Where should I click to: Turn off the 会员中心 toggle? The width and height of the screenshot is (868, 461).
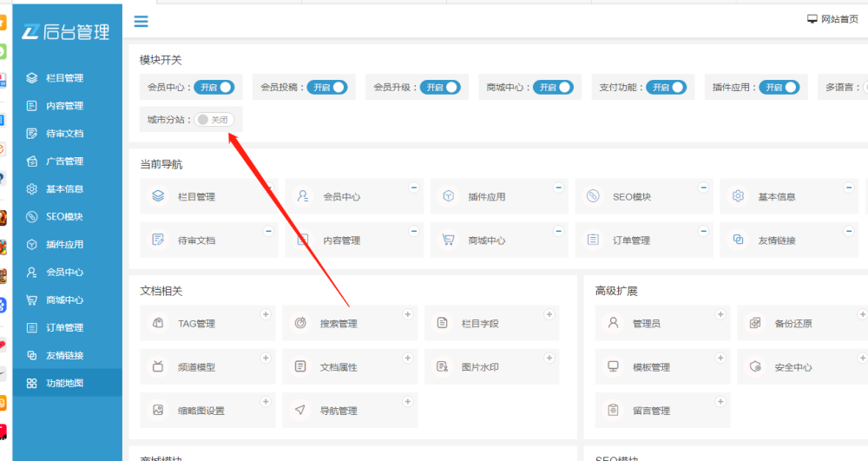click(x=214, y=87)
